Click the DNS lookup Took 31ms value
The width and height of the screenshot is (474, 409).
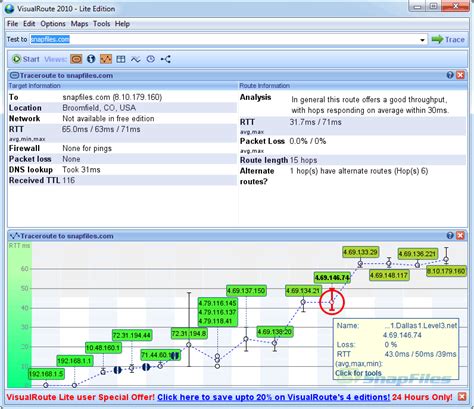(x=81, y=170)
